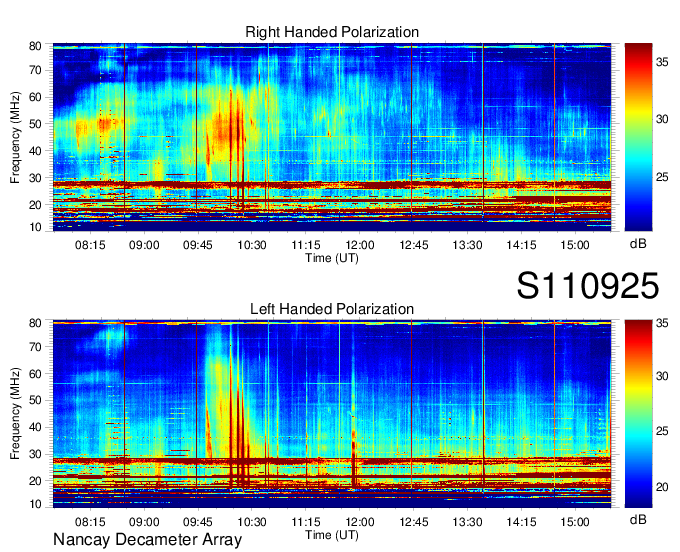Click the 12:00 tick label on bottom plot
680x552 pixels.
click(360, 522)
